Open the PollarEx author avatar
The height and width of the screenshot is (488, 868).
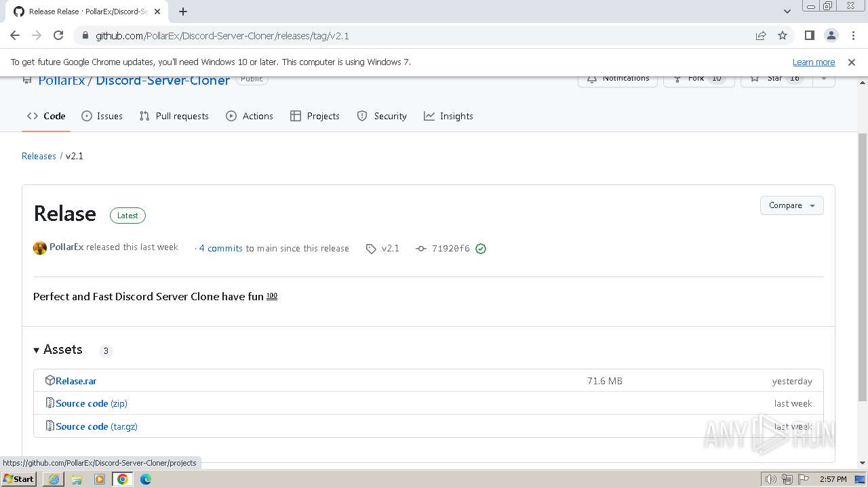pos(40,248)
